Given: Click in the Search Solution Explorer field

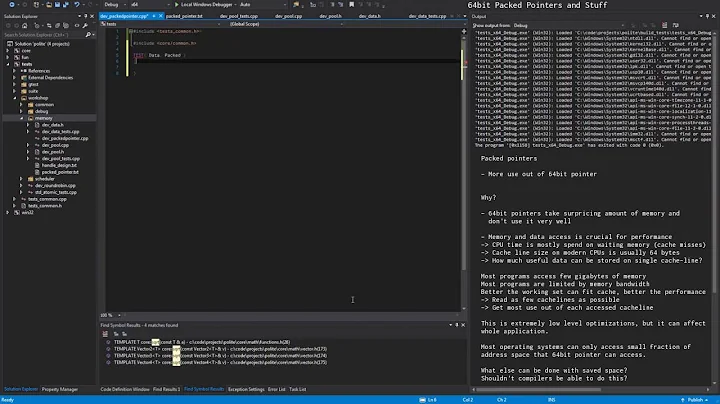Looking at the screenshot, I should tap(44, 35).
